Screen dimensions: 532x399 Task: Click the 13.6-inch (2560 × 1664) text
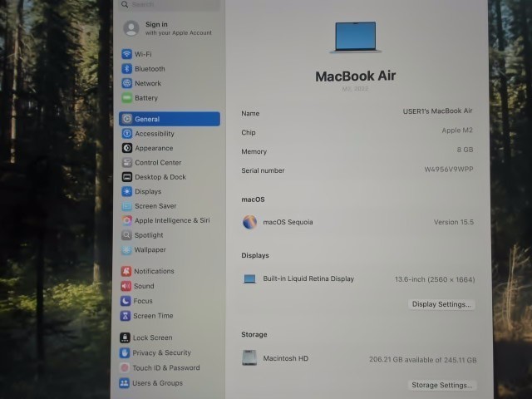point(435,279)
